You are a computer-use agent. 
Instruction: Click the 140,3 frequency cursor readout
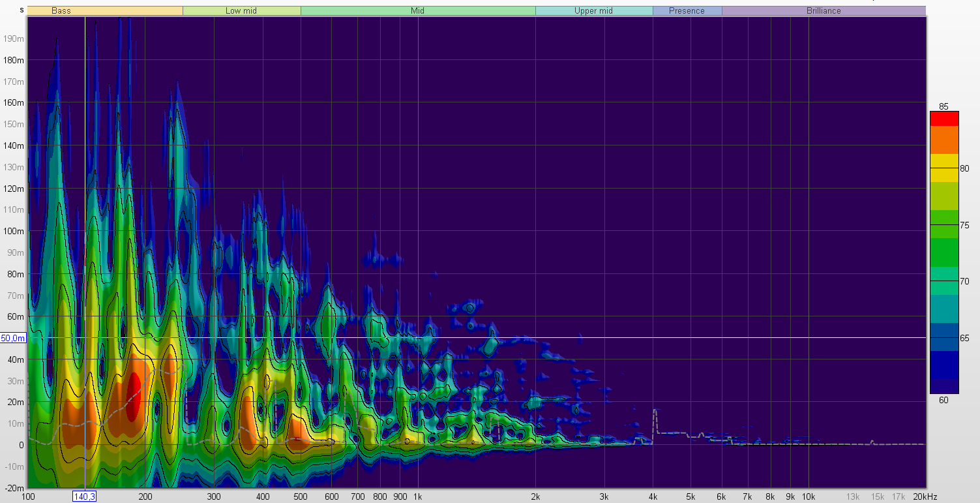coord(85,496)
